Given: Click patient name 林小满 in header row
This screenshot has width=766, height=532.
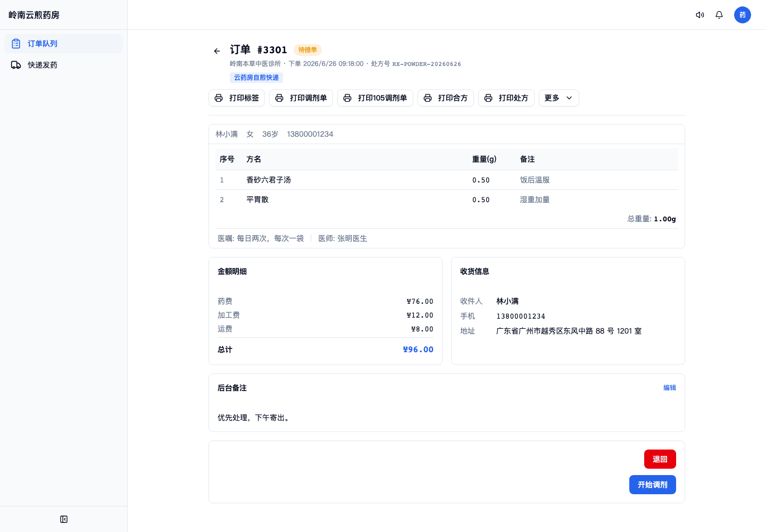Looking at the screenshot, I should pyautogui.click(x=227, y=134).
